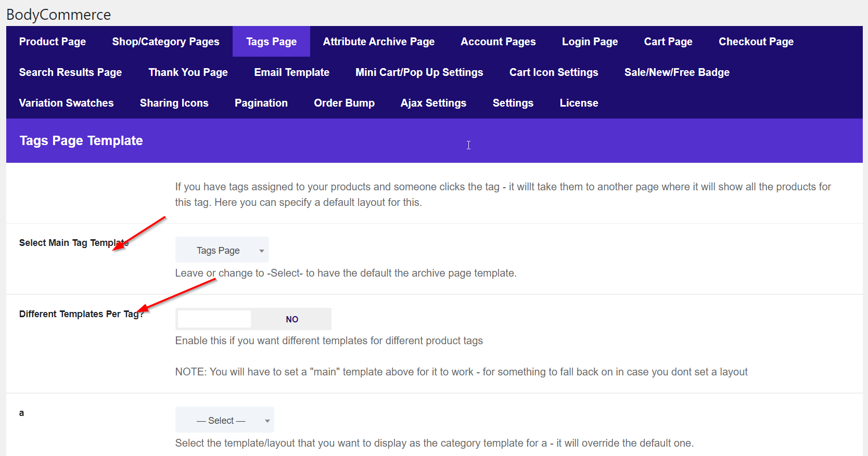Viewport: 868px width, 456px height.
Task: Click the 'a' tag row label
Action: point(21,413)
